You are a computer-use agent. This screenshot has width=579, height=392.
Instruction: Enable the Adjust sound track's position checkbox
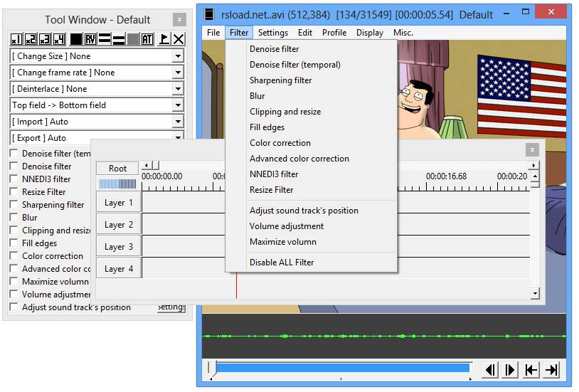[14, 307]
